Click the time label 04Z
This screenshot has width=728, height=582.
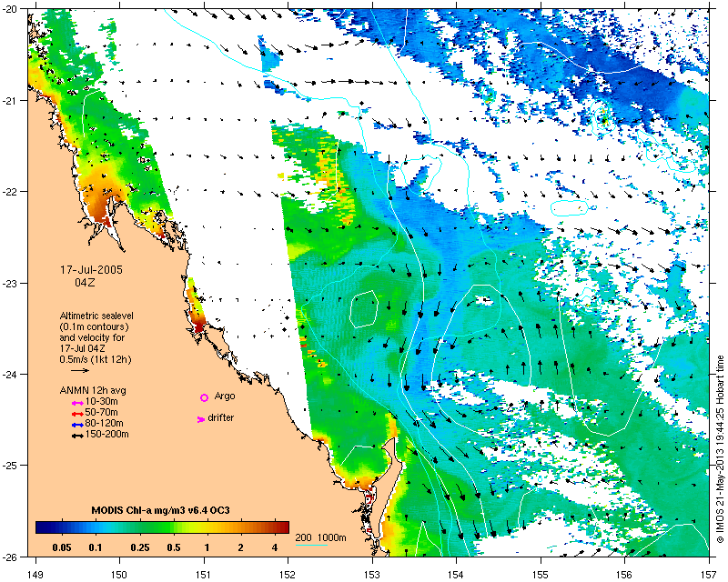pyautogui.click(x=85, y=282)
